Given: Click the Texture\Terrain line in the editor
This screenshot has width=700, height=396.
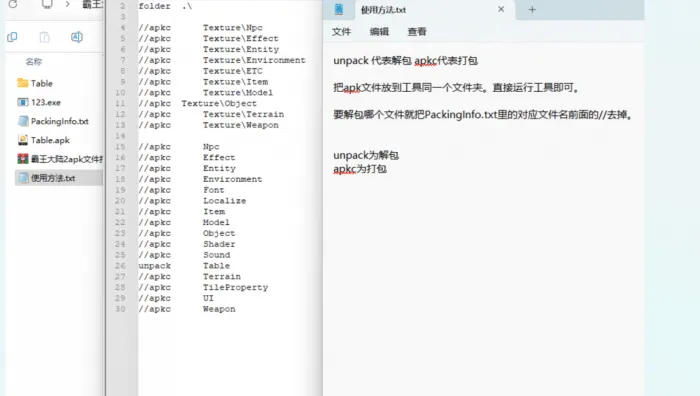Looking at the screenshot, I should pos(211,114).
